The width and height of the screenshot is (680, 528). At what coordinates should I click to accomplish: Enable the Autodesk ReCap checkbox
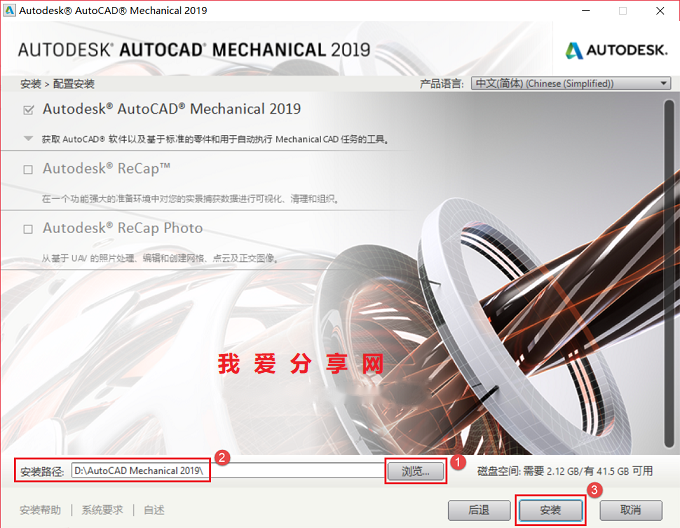click(28, 169)
